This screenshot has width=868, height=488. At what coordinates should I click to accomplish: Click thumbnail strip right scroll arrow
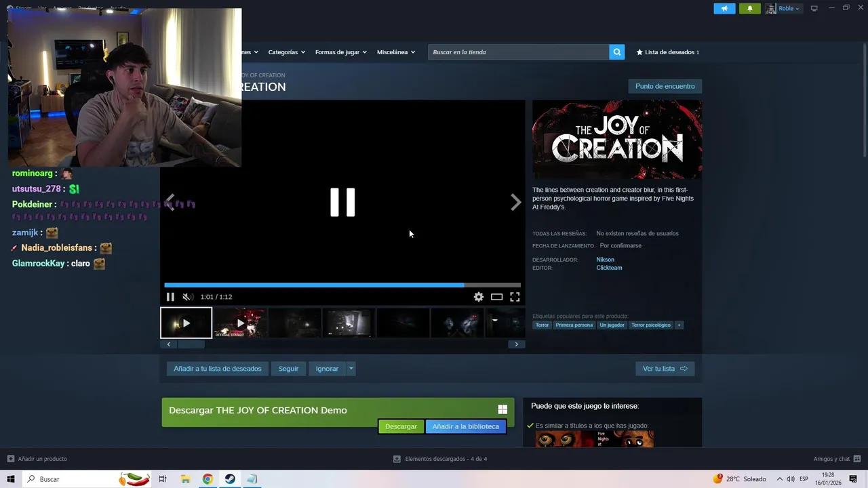coord(516,344)
